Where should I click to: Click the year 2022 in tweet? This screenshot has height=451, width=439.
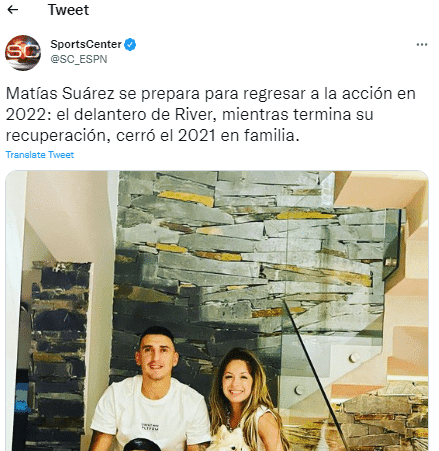point(28,114)
